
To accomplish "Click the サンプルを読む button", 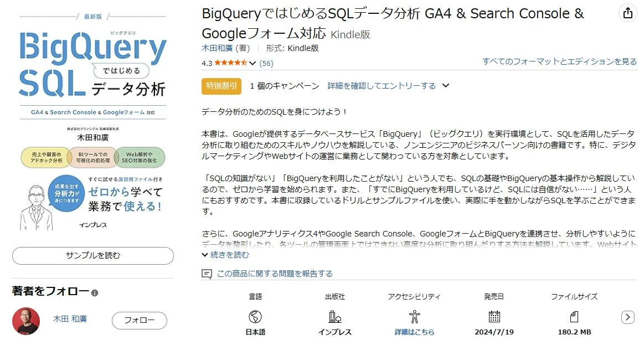I will click(91, 255).
